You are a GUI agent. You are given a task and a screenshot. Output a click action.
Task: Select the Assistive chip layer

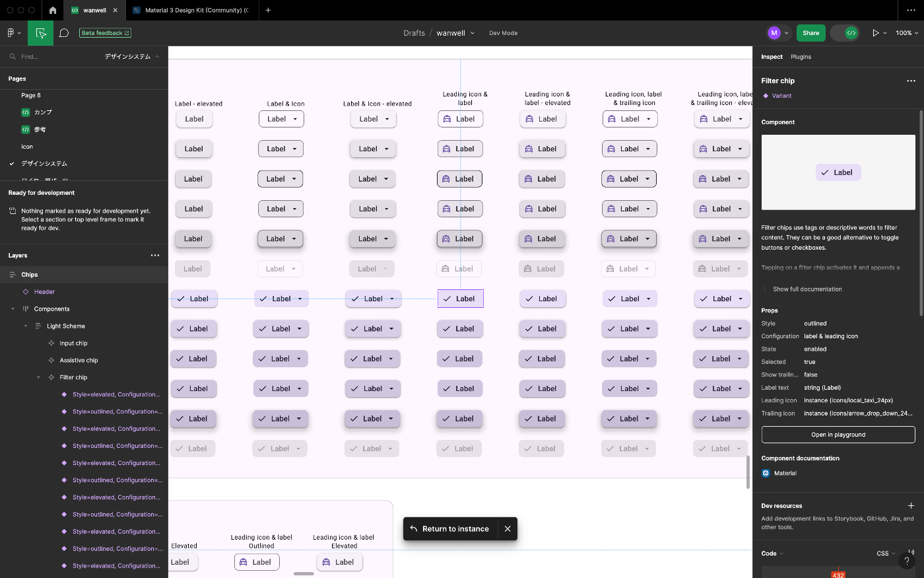pyautogui.click(x=79, y=361)
